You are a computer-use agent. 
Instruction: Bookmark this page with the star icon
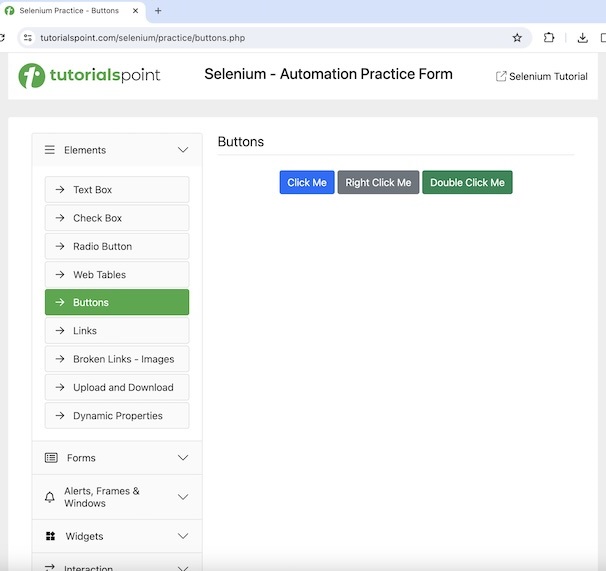pos(517,38)
